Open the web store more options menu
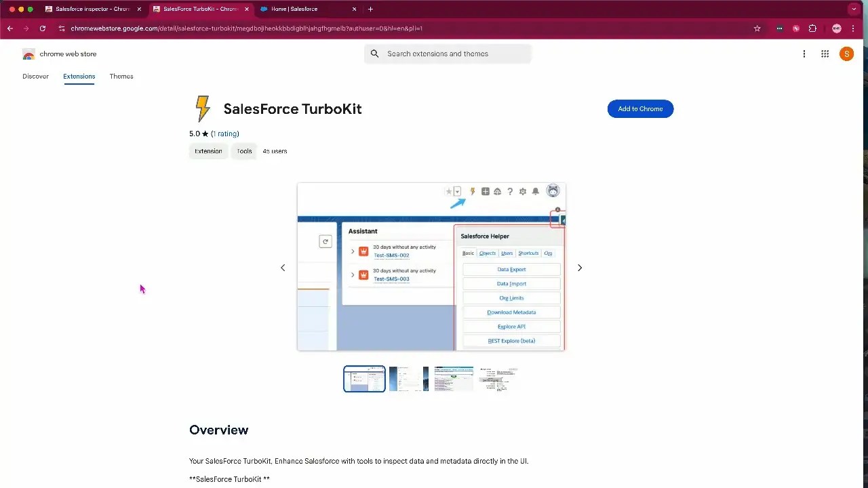This screenshot has height=488, width=868. [804, 54]
